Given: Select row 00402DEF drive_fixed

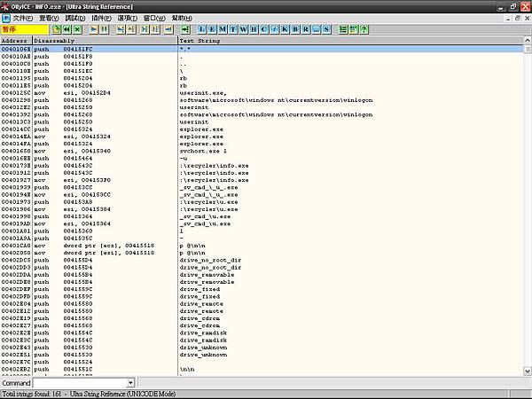Looking at the screenshot, I should point(262,289).
